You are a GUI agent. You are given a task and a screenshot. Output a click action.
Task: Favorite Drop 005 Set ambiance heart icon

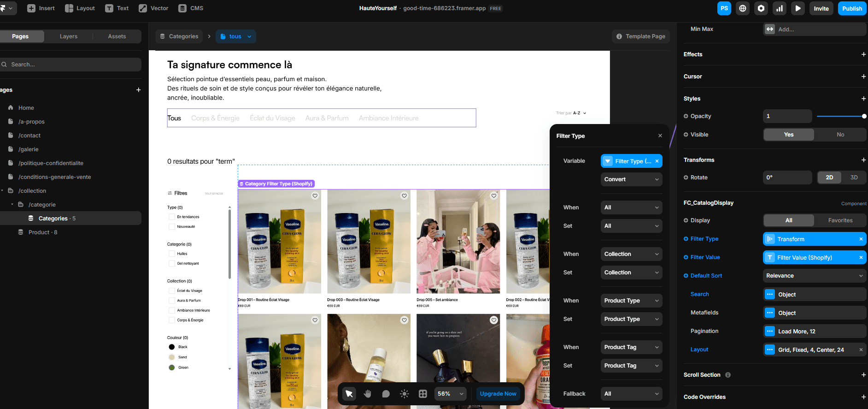(494, 196)
